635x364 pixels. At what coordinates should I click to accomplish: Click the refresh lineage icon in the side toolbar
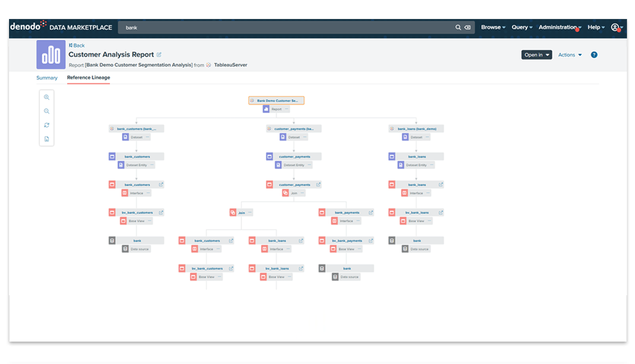tap(47, 125)
